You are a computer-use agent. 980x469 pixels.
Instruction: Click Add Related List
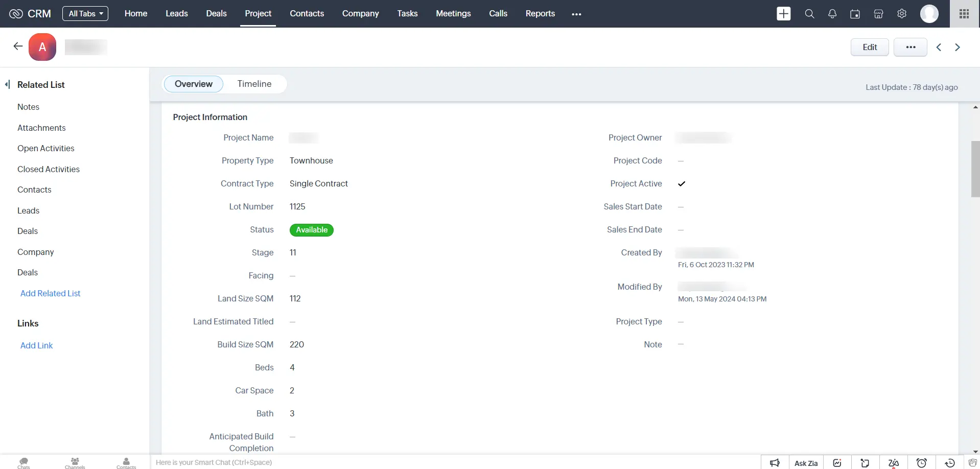(x=50, y=293)
